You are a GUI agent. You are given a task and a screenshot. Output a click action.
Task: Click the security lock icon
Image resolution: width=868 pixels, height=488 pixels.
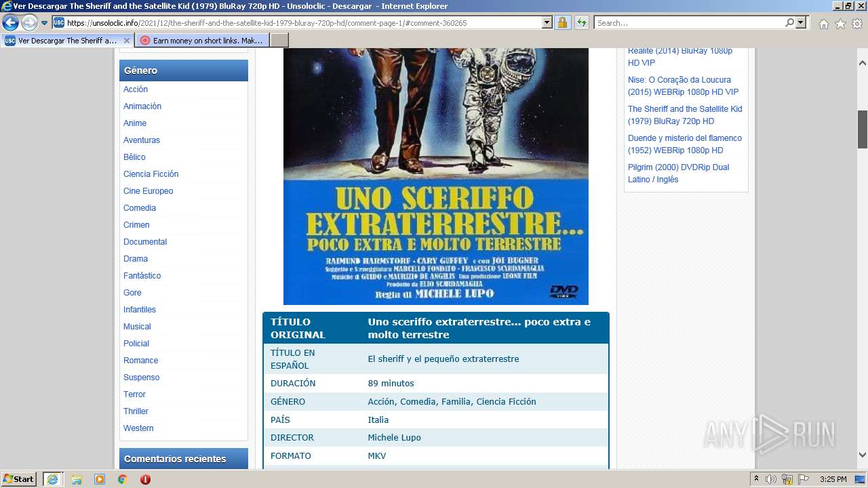(x=562, y=23)
